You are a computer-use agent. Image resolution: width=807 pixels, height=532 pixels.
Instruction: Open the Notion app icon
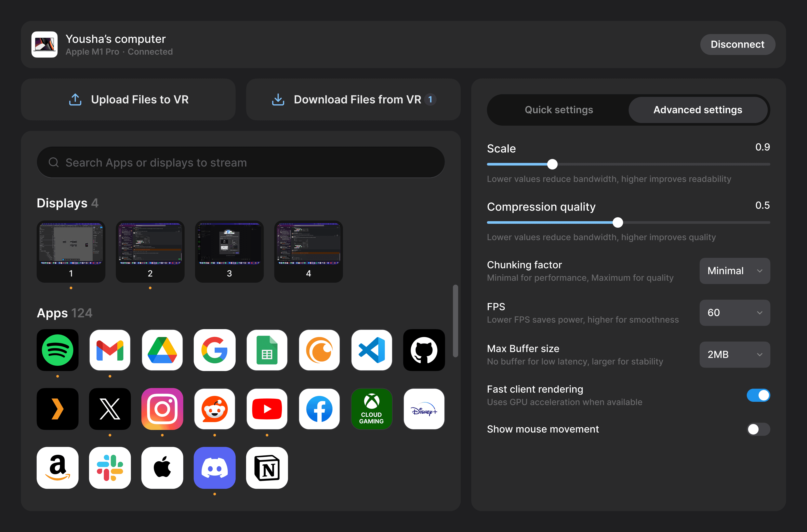[x=267, y=468]
